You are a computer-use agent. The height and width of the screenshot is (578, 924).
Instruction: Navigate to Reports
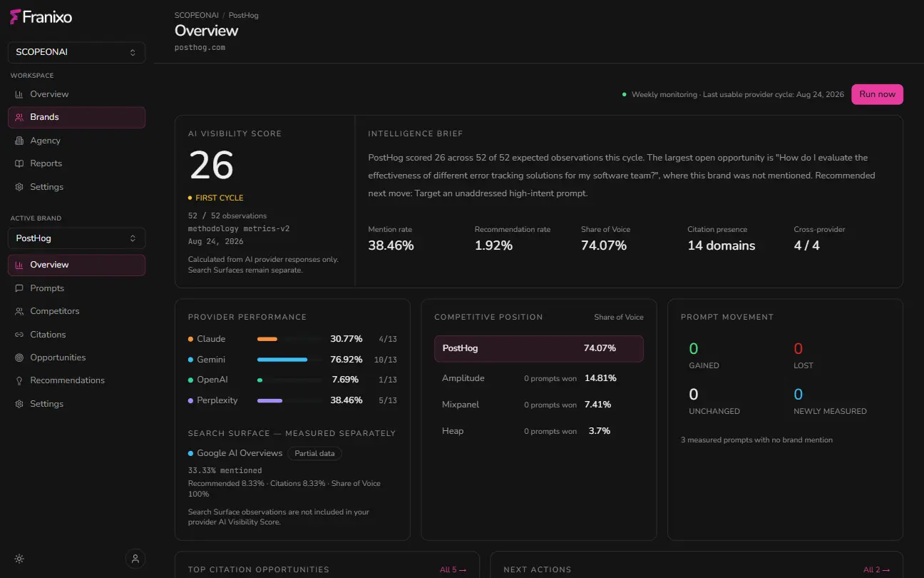(76, 163)
